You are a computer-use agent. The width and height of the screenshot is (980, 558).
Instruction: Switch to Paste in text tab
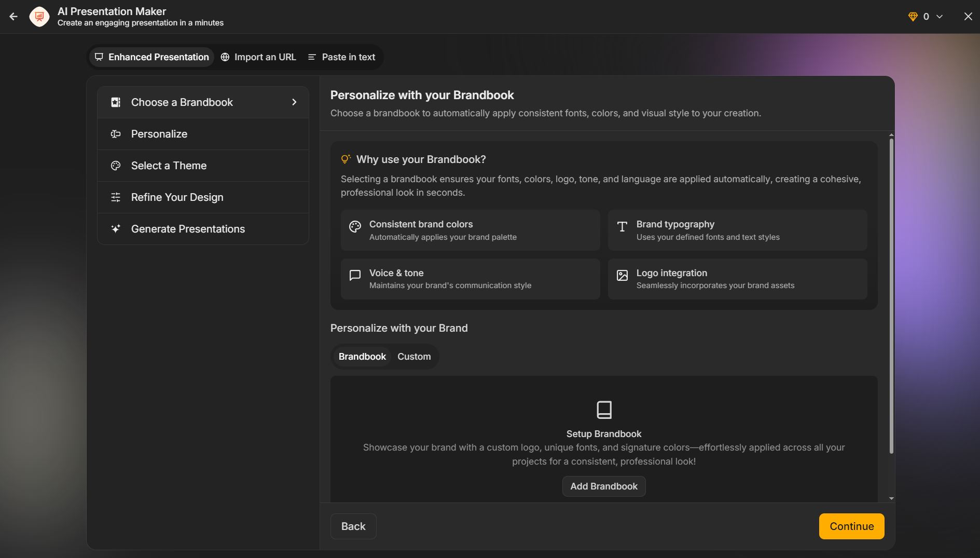tap(342, 57)
